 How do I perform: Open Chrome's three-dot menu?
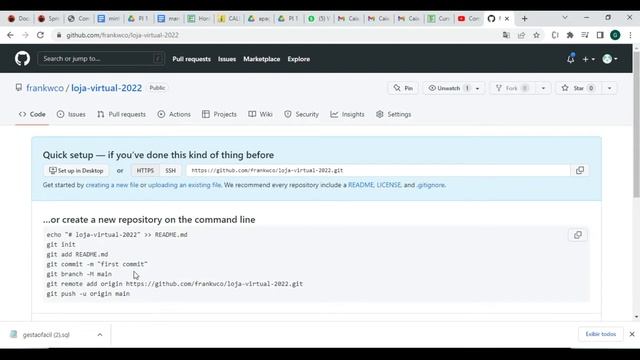click(630, 35)
